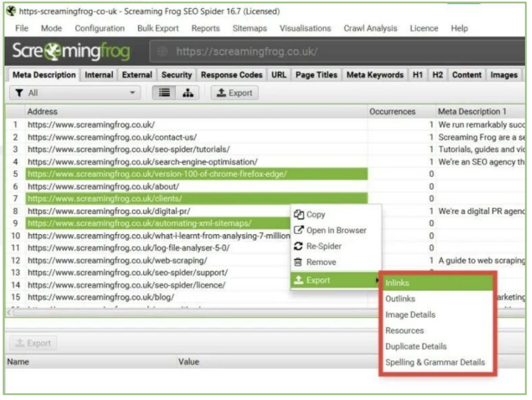Image resolution: width=532 pixels, height=400 pixels.
Task: Click the app frog icon in title bar
Action: click(x=11, y=11)
